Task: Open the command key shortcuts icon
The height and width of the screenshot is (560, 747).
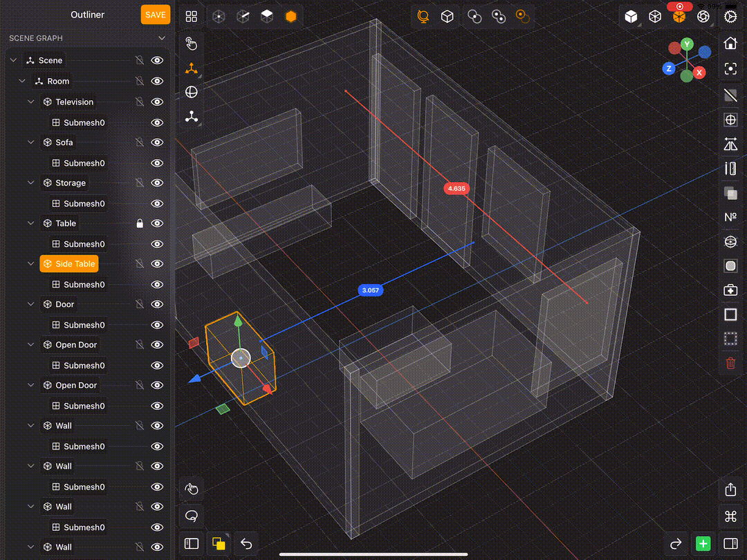Action: tap(730, 516)
